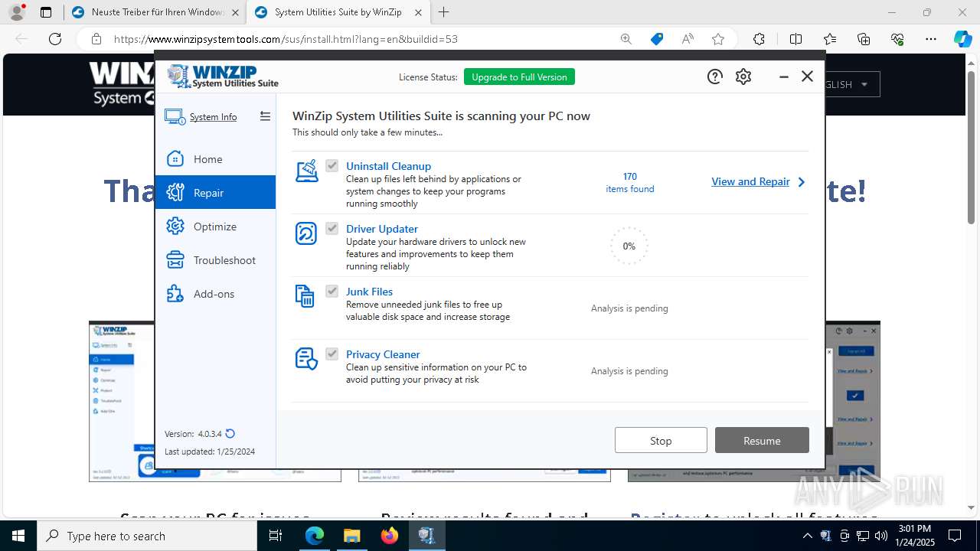Select the Add-ons menu item

pyautogui.click(x=215, y=294)
